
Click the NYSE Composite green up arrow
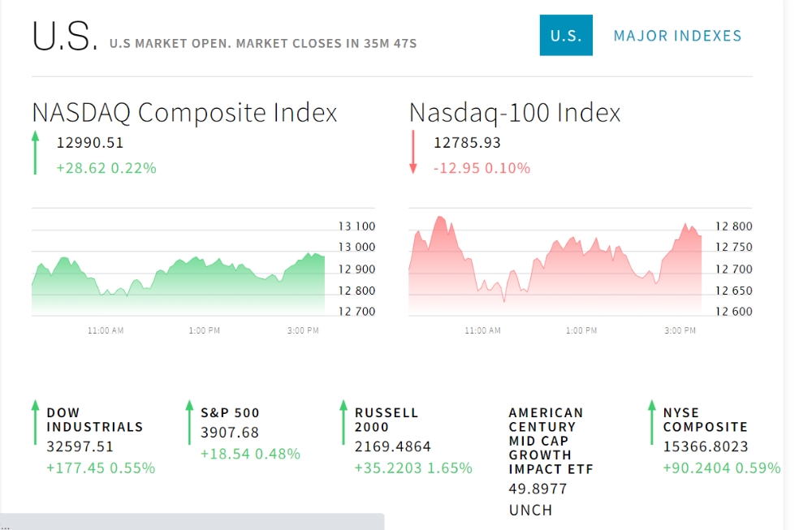(x=651, y=422)
